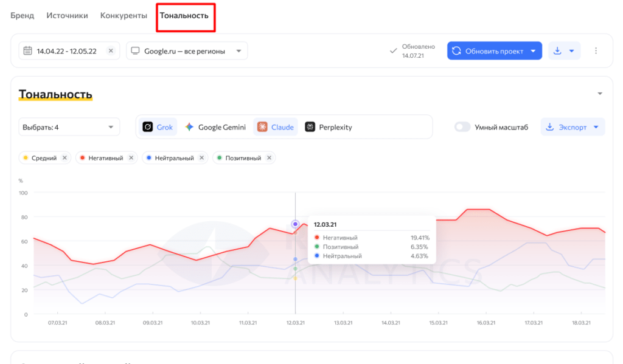The image size is (623, 364).
Task: Click the highlighted chart point at 12.03.21
Action: [295, 224]
